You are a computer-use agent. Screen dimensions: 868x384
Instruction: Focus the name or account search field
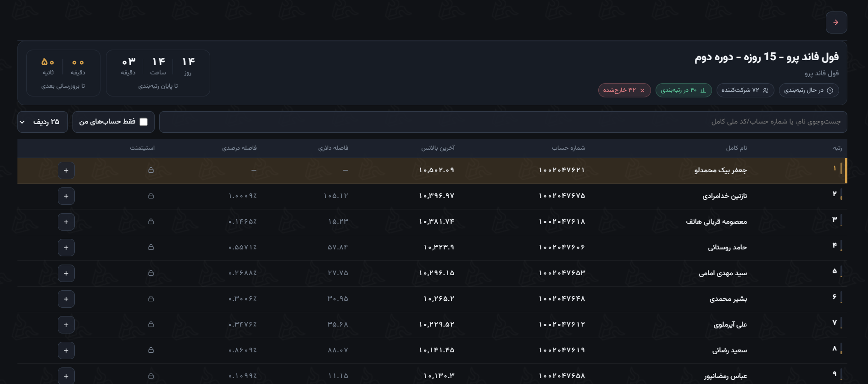[x=503, y=122]
